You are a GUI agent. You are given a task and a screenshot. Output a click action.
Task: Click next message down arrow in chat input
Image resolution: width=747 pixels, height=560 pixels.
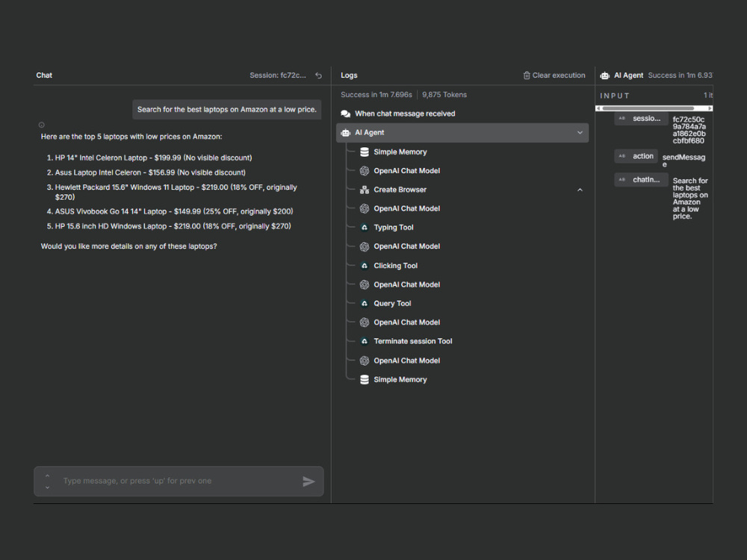tap(47, 487)
